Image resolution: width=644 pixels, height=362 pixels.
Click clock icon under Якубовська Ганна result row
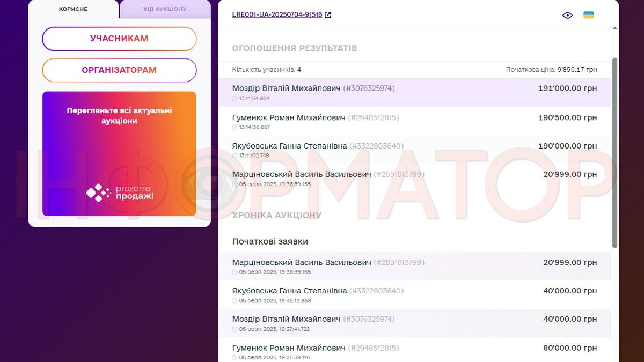click(x=235, y=156)
